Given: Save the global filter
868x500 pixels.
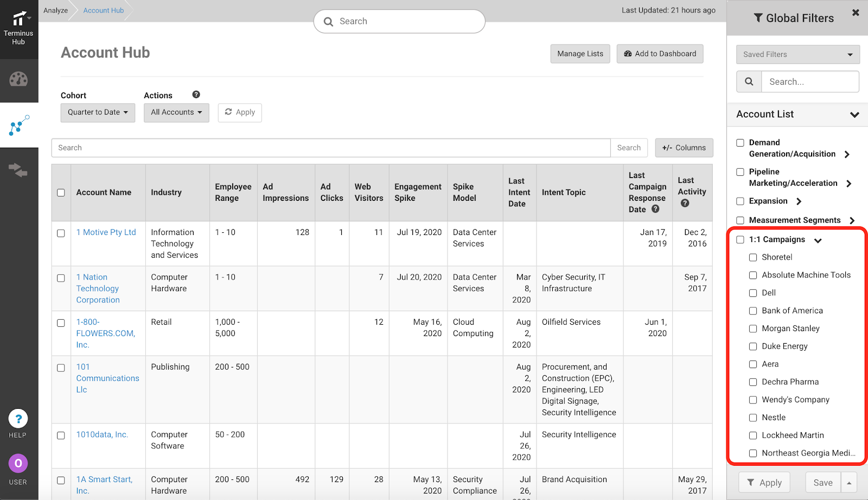Looking at the screenshot, I should coord(823,483).
